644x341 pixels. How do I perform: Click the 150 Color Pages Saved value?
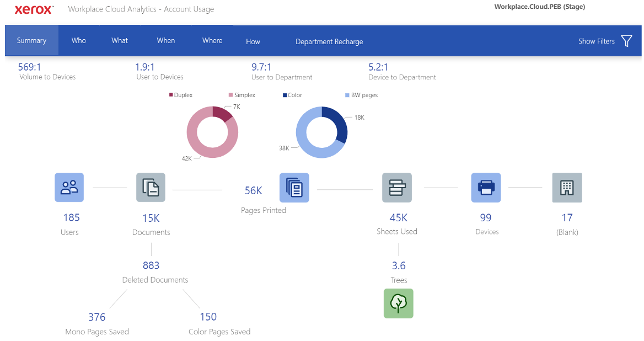[x=208, y=317]
